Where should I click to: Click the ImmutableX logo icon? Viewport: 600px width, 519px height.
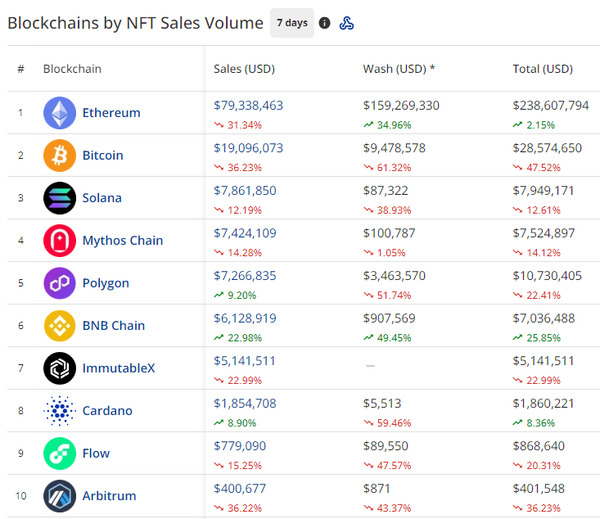point(60,368)
